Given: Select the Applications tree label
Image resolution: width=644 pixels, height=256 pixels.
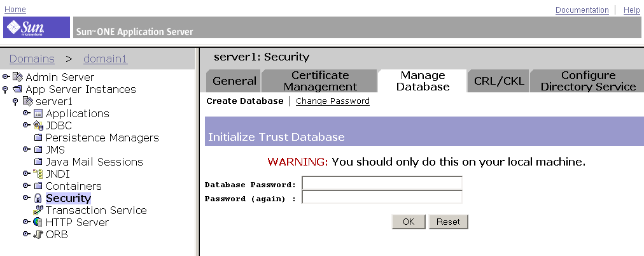Looking at the screenshot, I should [78, 113].
